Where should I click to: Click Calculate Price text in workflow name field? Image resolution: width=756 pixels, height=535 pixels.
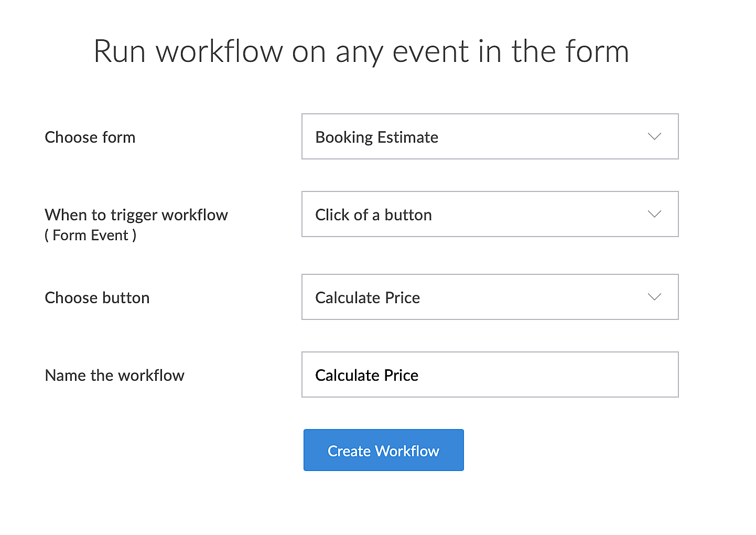pos(366,376)
